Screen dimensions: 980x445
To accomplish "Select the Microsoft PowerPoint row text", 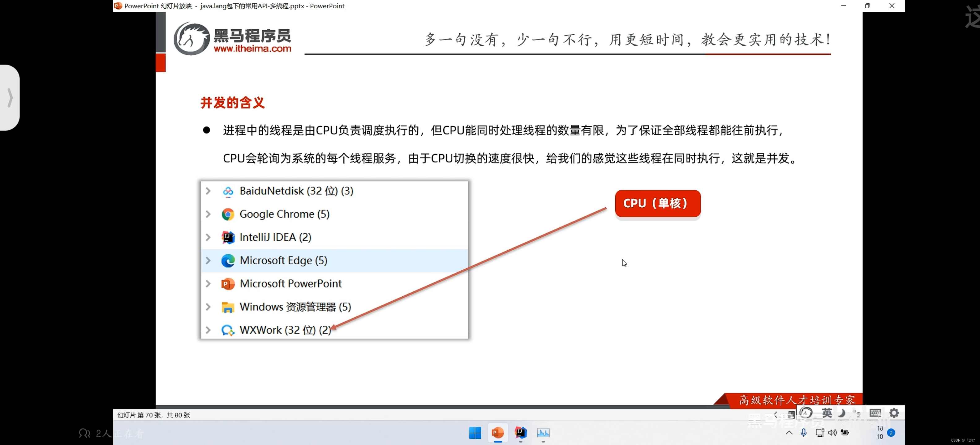I will (291, 283).
